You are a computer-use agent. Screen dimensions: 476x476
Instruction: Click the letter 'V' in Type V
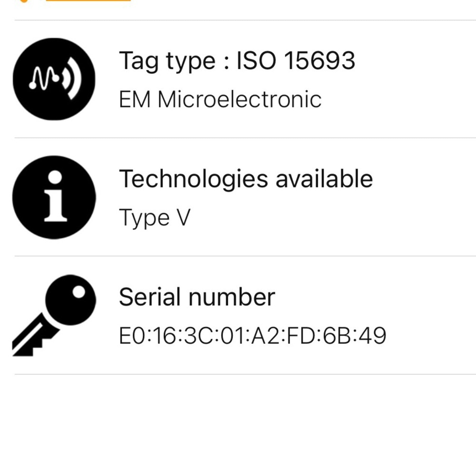click(x=184, y=218)
